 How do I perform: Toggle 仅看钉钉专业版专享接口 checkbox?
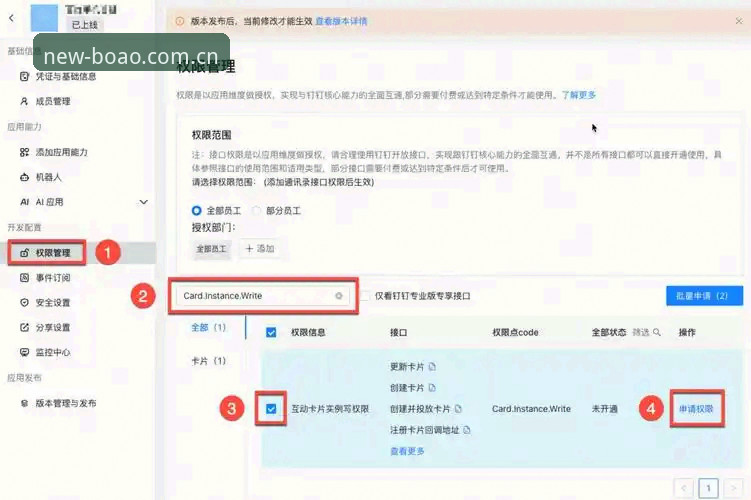coord(364,296)
